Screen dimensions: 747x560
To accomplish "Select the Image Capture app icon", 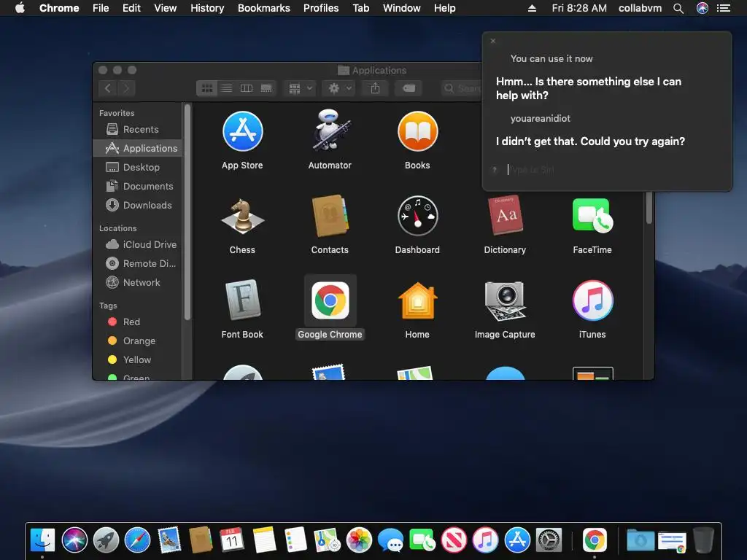I will pyautogui.click(x=505, y=300).
